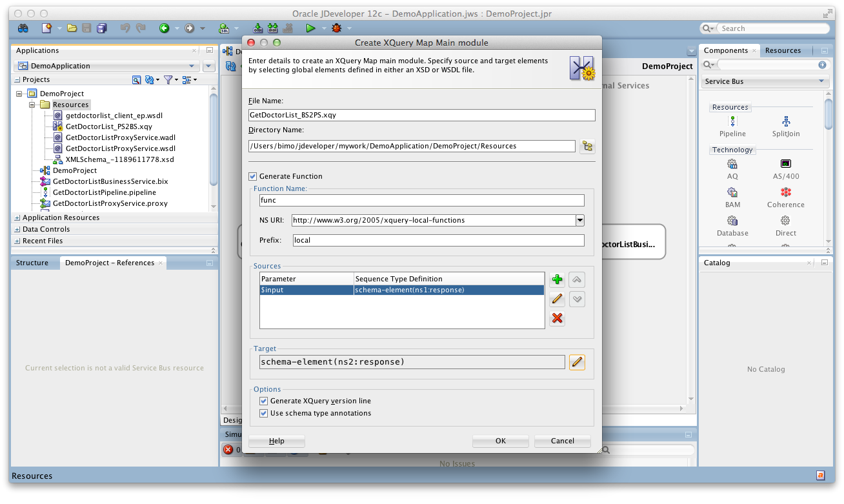Disable Generate XQuery version line option
The height and width of the screenshot is (504, 844).
(263, 401)
